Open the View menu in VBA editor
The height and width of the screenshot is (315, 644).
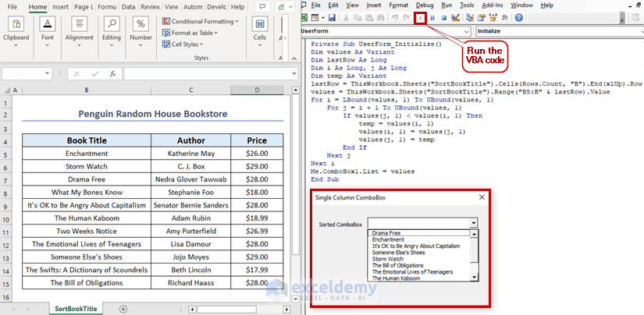(x=352, y=5)
